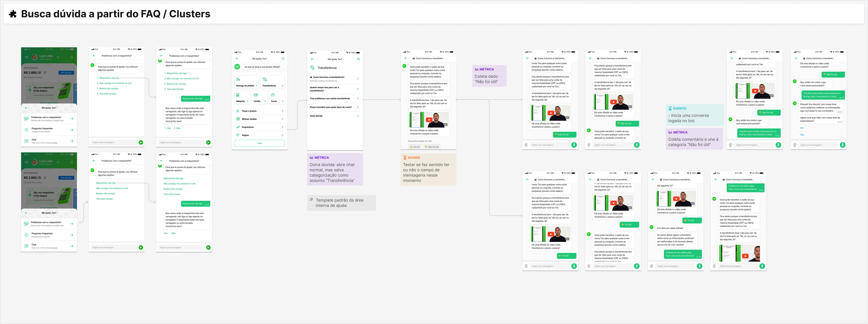Expand the Conta card chevron
The image size is (868, 324).
[282, 101]
